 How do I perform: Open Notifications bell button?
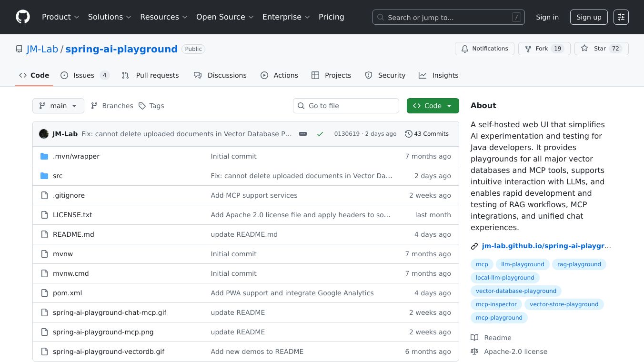pos(484,49)
